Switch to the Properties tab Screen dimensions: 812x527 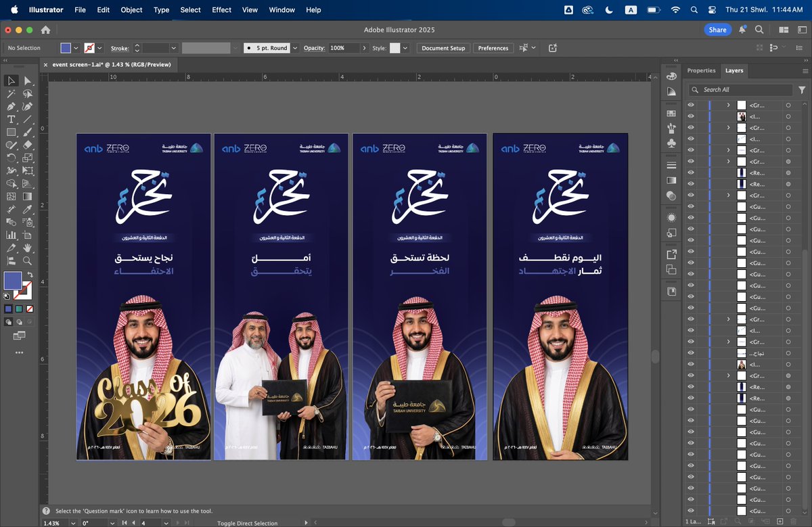click(x=701, y=70)
